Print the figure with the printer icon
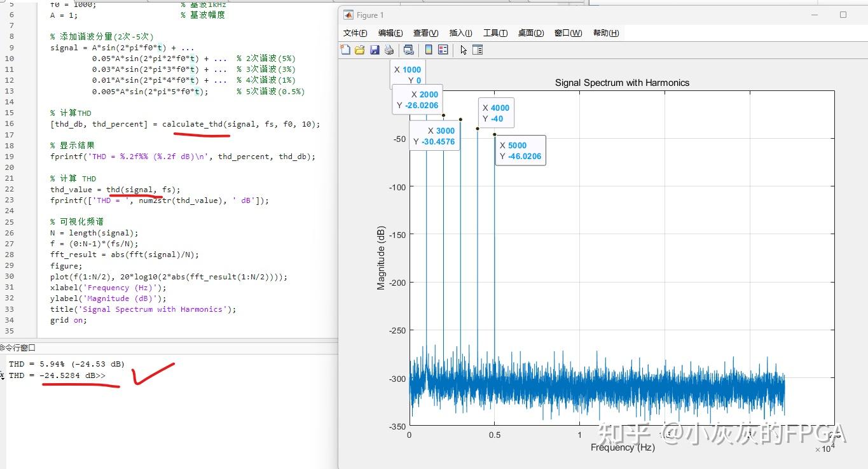The image size is (868, 469). click(389, 50)
